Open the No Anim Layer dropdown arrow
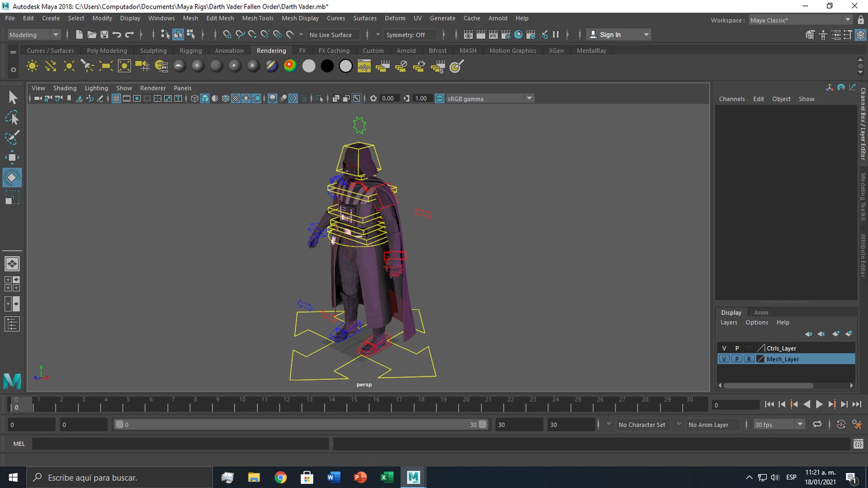Screen dimensions: 868x488 (x=679, y=424)
